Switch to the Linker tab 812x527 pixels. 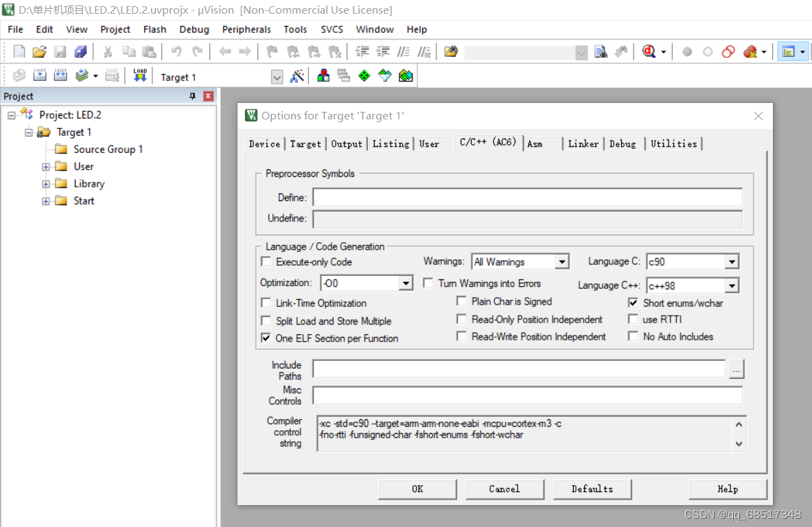[583, 144]
